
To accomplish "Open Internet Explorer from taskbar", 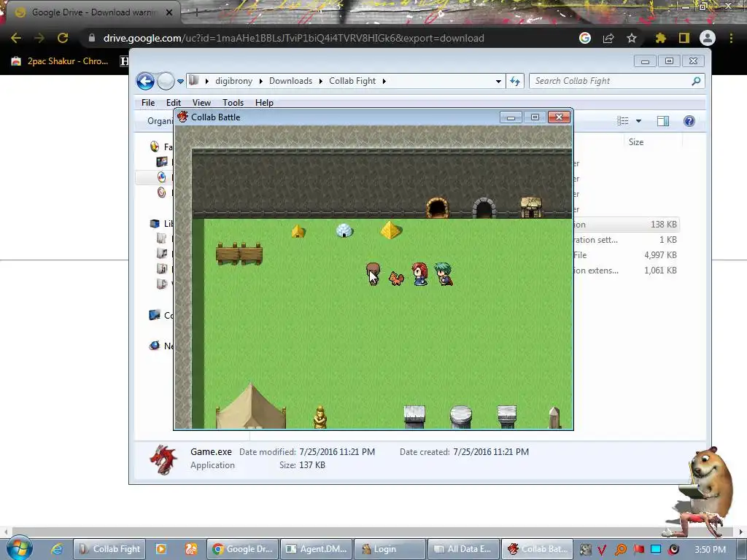I will pos(57,549).
